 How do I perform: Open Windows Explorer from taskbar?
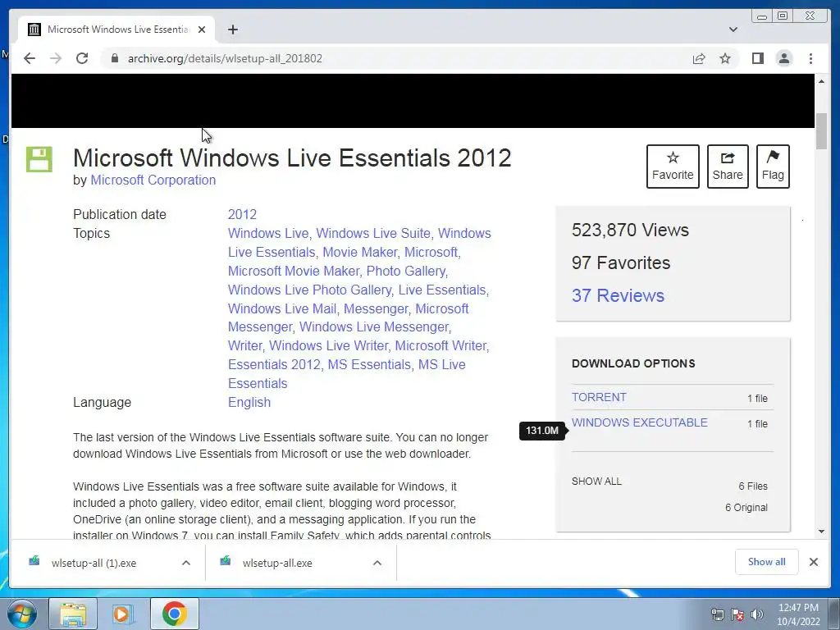pyautogui.click(x=73, y=614)
